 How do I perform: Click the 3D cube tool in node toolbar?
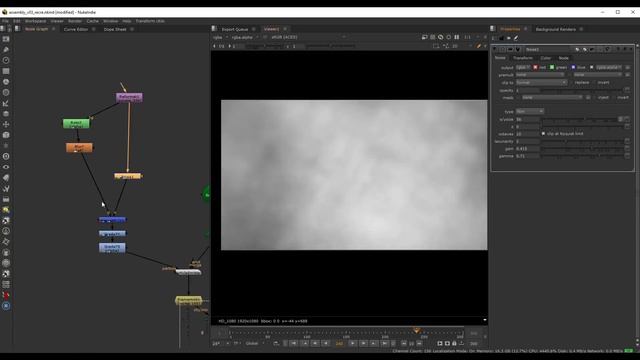(x=6, y=135)
